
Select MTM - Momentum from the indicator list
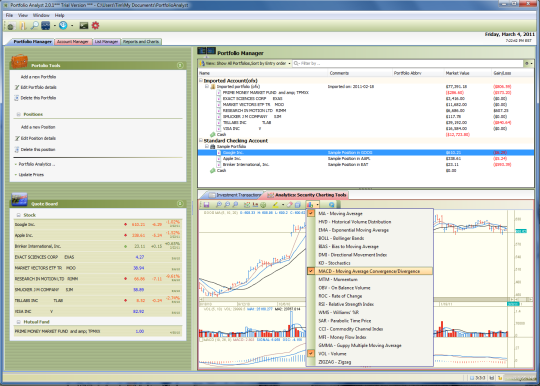click(x=370, y=279)
